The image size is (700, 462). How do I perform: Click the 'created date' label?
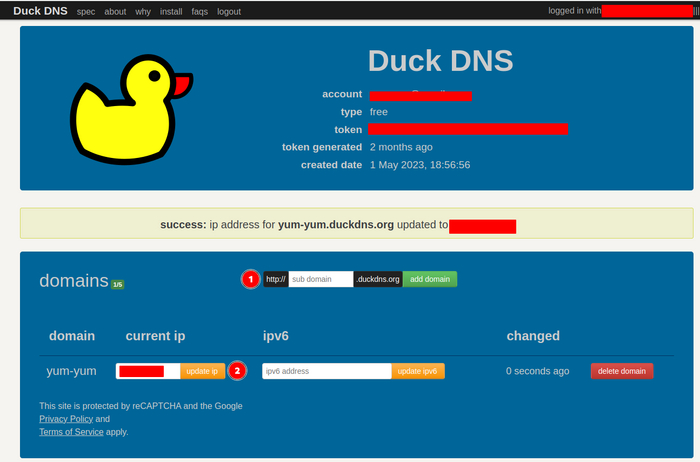pyautogui.click(x=331, y=165)
